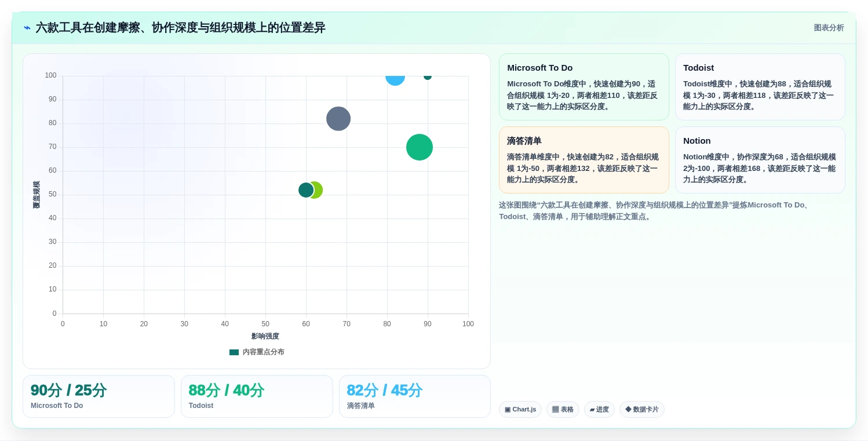Screen dimensions: 868x441
Task: Select the 数据卡片 tag chip
Action: (x=642, y=410)
